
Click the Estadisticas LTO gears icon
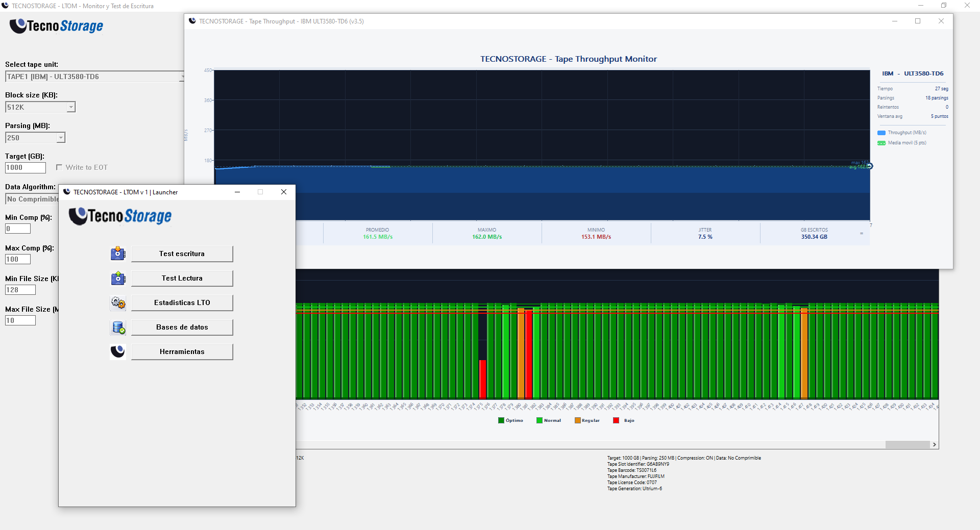click(118, 302)
